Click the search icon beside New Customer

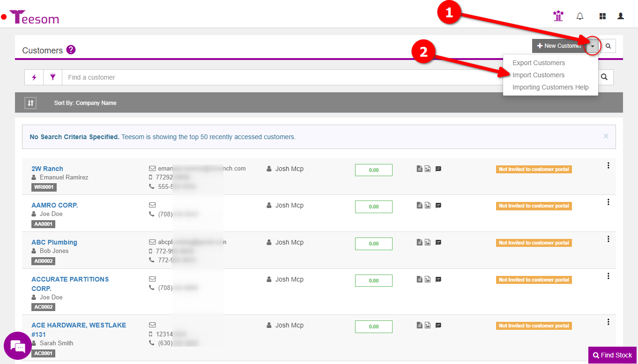608,46
